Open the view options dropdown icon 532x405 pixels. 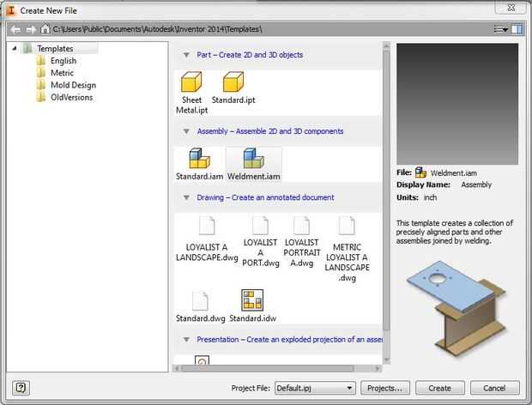tap(501, 29)
